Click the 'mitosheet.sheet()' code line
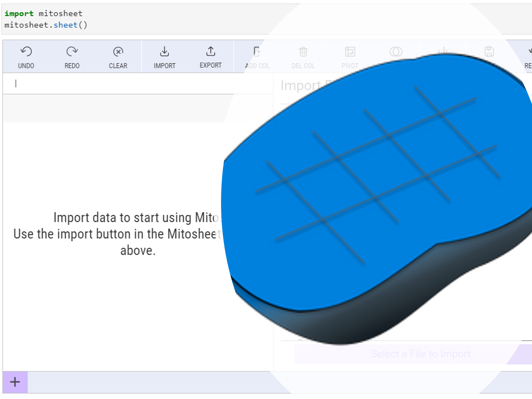 [46, 25]
